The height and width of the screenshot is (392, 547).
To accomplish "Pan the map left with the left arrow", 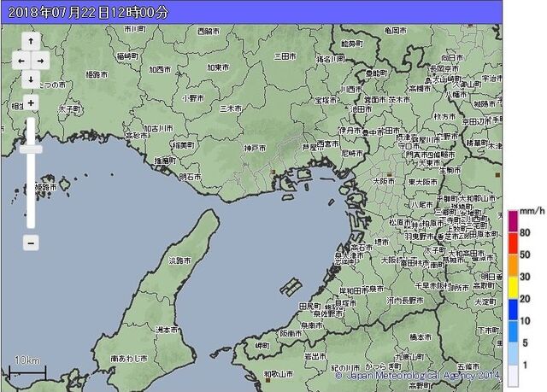I will click(21, 61).
